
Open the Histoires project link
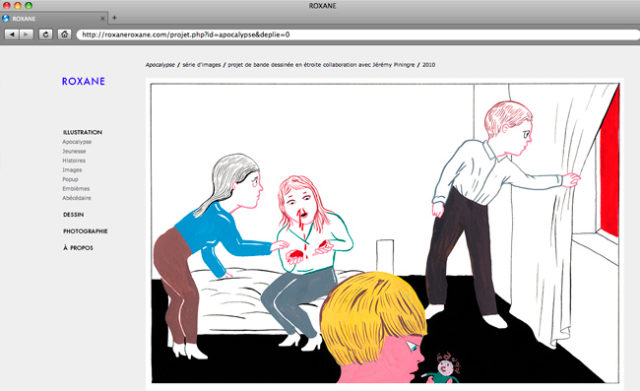74,160
